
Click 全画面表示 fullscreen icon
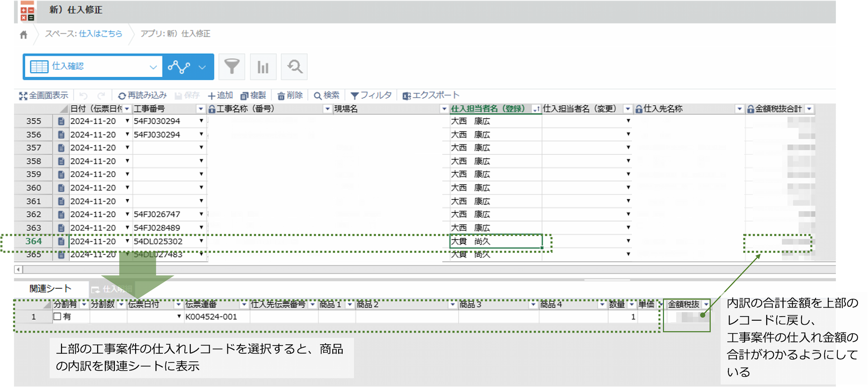tap(24, 96)
